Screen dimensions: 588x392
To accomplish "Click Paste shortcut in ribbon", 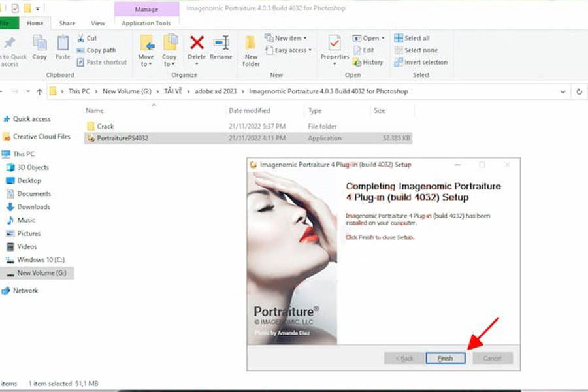I will (x=102, y=62).
